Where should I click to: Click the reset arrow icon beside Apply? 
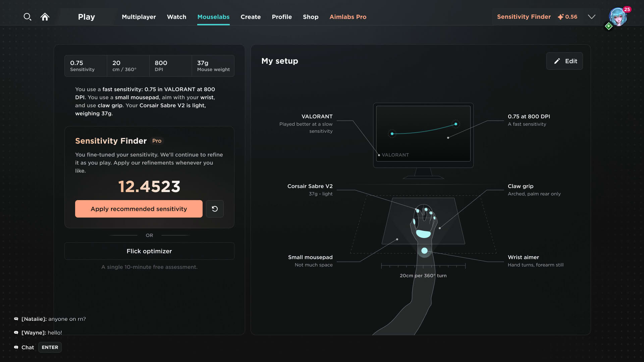(215, 209)
